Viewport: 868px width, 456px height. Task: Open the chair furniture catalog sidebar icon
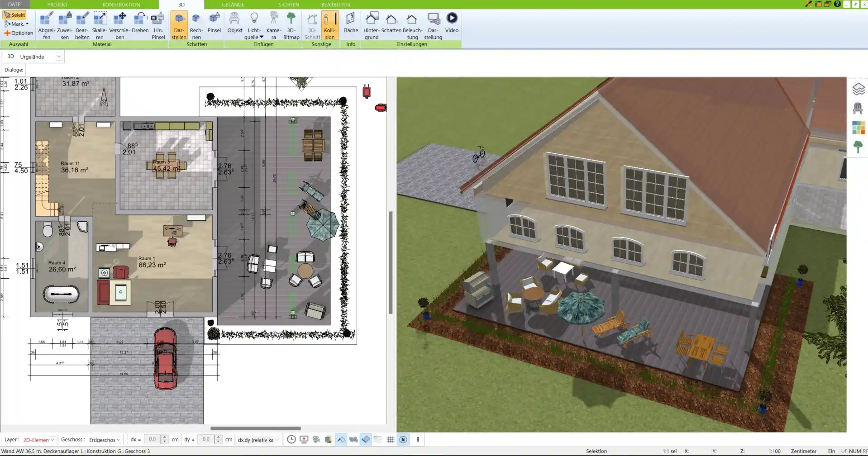click(858, 108)
